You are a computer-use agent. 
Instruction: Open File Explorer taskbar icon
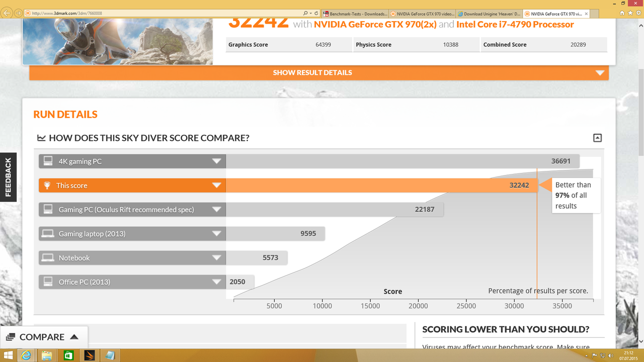[x=47, y=355]
